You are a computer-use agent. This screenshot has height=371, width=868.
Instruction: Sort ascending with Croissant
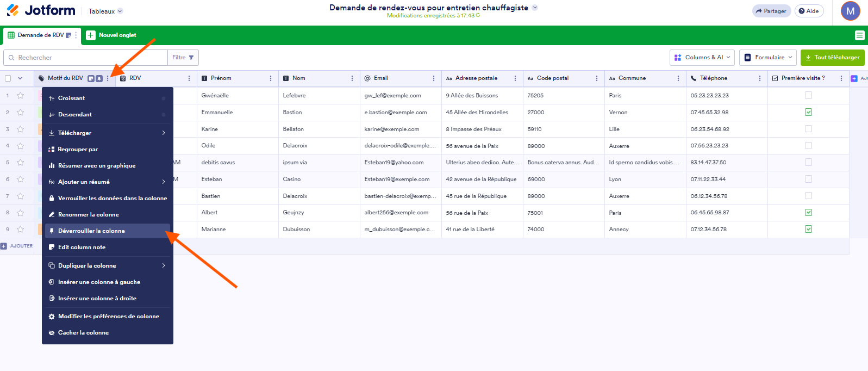(108, 98)
